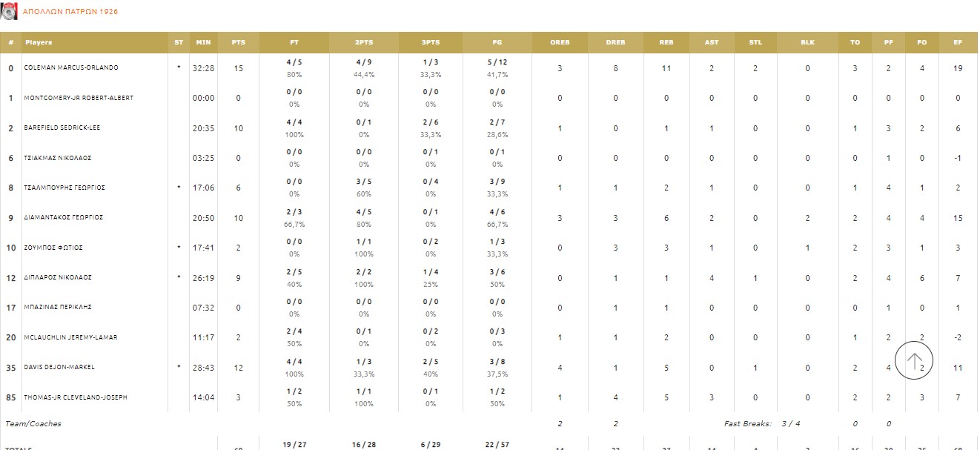This screenshot has width=980, height=450.
Task: Click the BLK column header
Action: pos(807,42)
